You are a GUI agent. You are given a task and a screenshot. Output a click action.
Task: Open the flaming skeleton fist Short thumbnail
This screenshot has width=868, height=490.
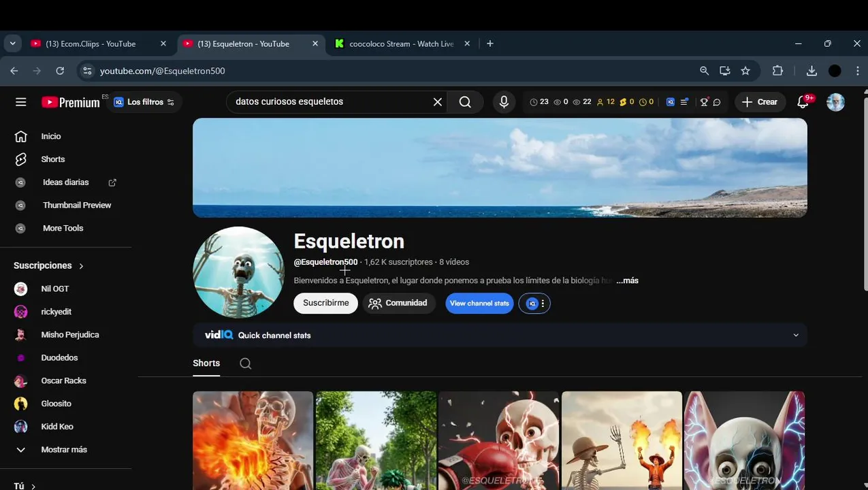coord(253,440)
